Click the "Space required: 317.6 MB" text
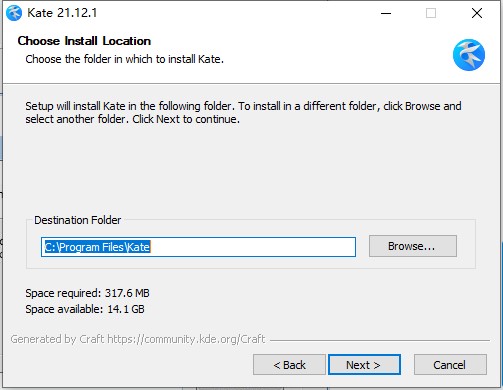This screenshot has height=390, width=503. click(x=87, y=293)
